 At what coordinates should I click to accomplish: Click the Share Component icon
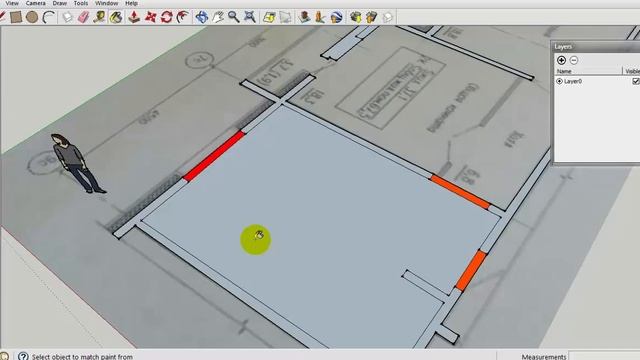tap(388, 17)
